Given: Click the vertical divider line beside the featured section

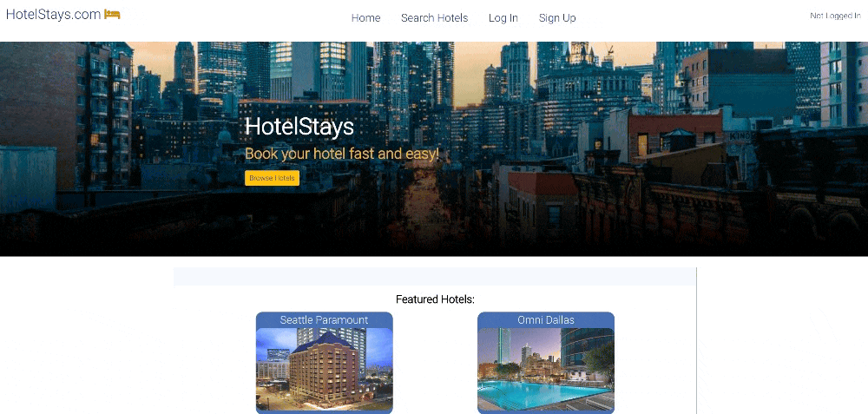Looking at the screenshot, I should [696, 340].
